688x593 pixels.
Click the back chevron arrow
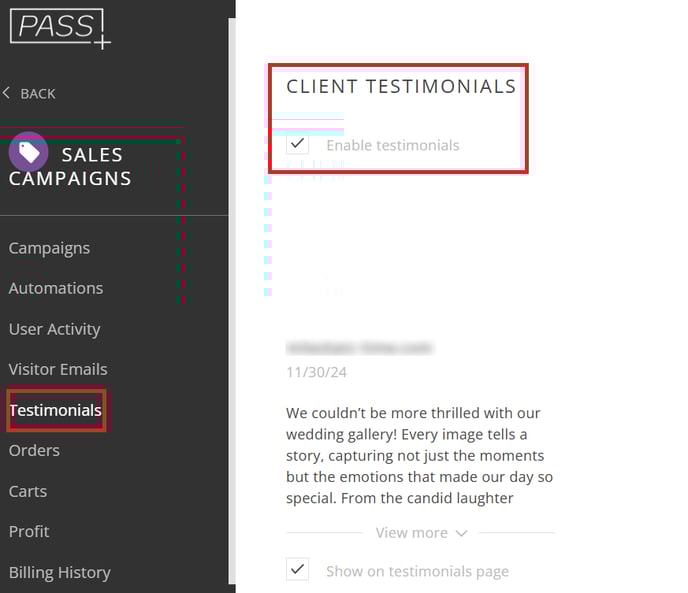tap(6, 93)
